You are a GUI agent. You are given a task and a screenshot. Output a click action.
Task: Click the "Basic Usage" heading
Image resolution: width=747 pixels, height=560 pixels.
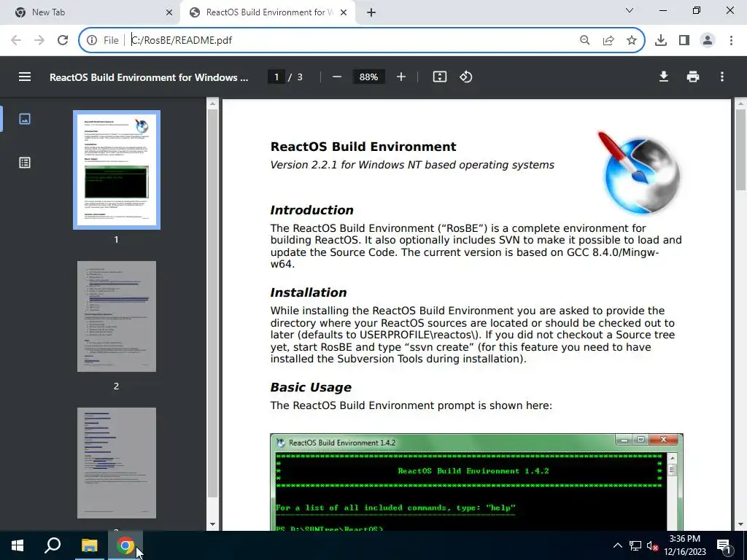311,387
